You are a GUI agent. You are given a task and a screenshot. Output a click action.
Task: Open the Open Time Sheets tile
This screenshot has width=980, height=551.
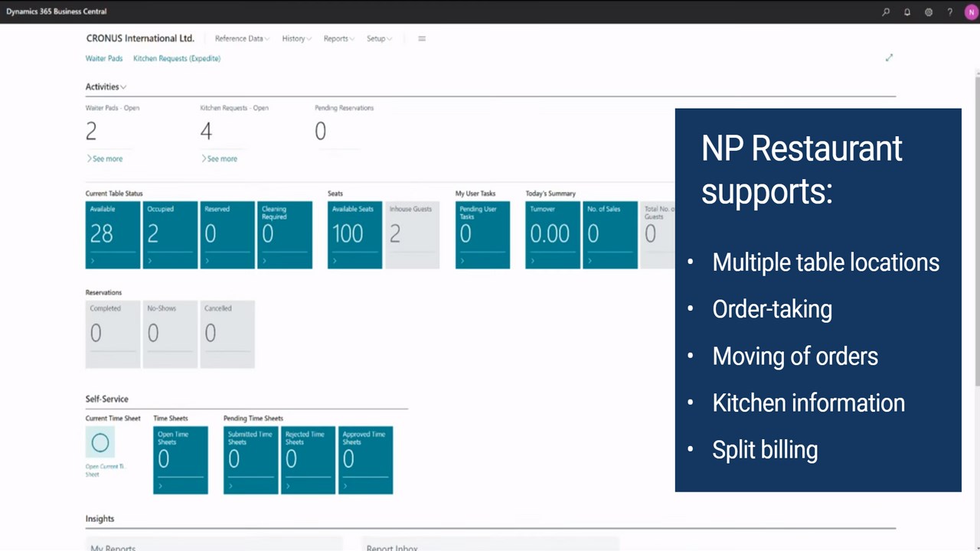click(x=181, y=460)
